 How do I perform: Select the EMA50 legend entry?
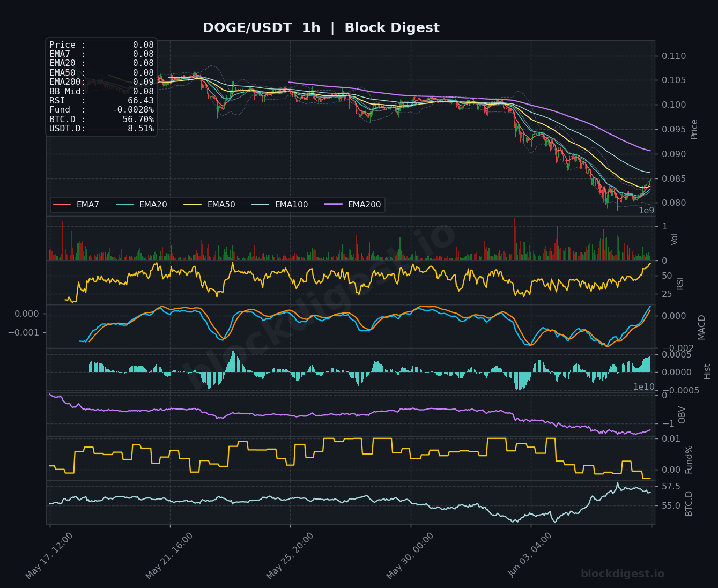pyautogui.click(x=210, y=205)
